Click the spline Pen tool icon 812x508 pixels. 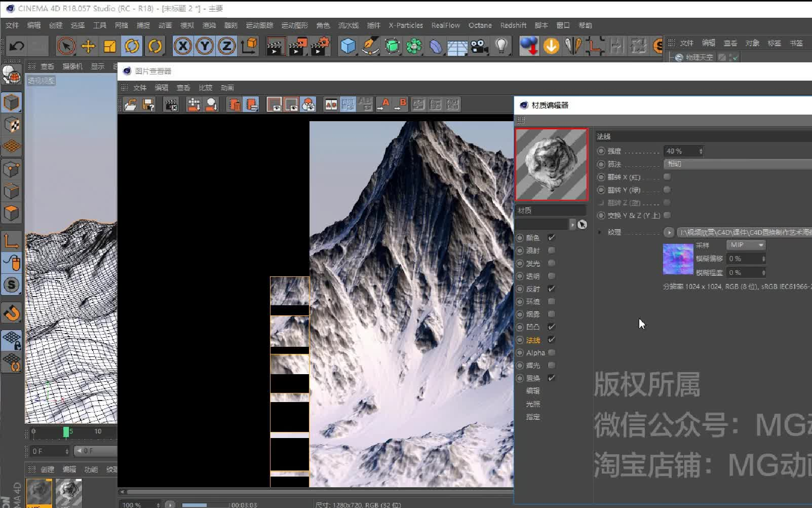click(x=370, y=46)
